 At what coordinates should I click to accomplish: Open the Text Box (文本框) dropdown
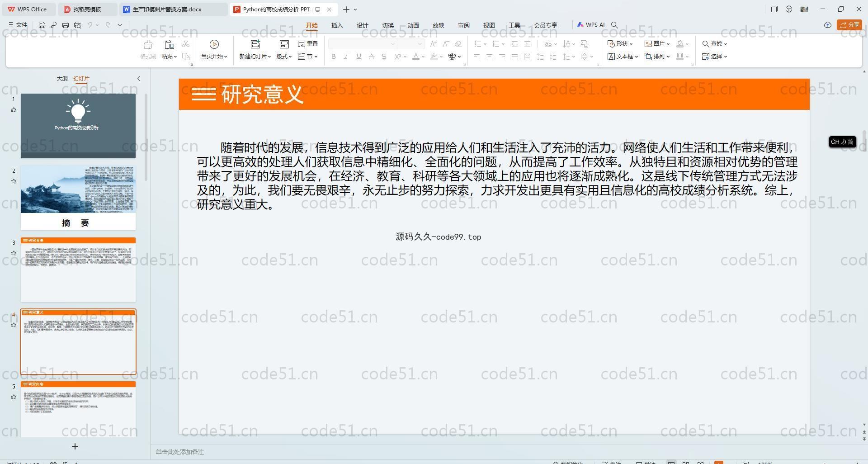click(x=623, y=57)
